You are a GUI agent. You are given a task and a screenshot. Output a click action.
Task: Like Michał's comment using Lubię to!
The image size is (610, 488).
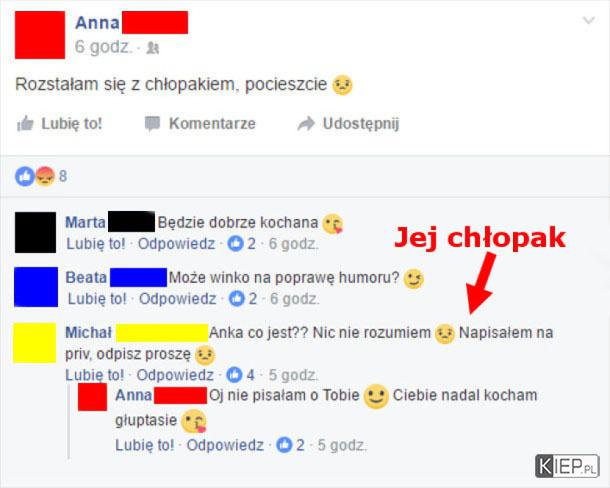[x=95, y=375]
